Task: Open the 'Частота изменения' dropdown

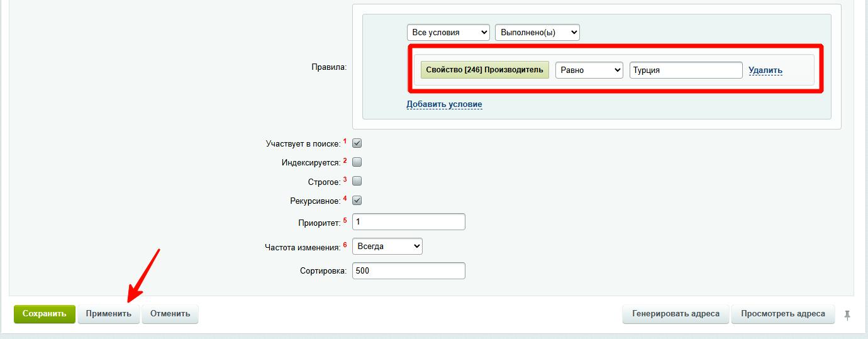Action: tap(387, 247)
